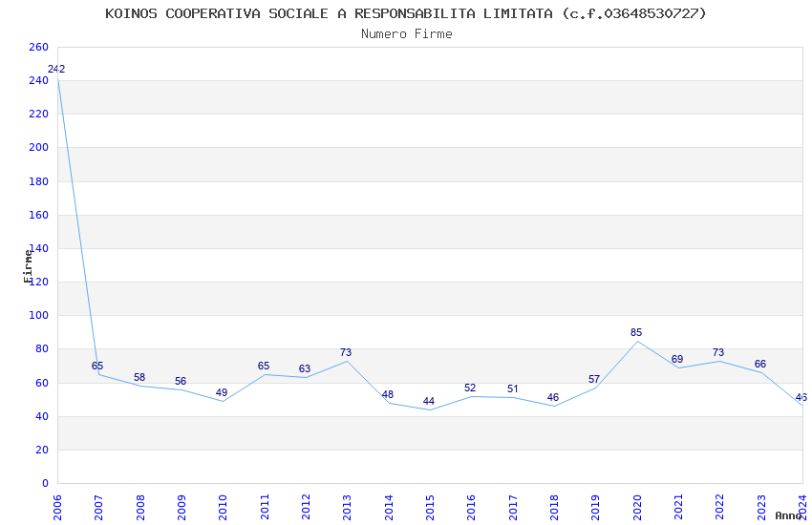Click the 2012 year label on x-axis

[306, 506]
